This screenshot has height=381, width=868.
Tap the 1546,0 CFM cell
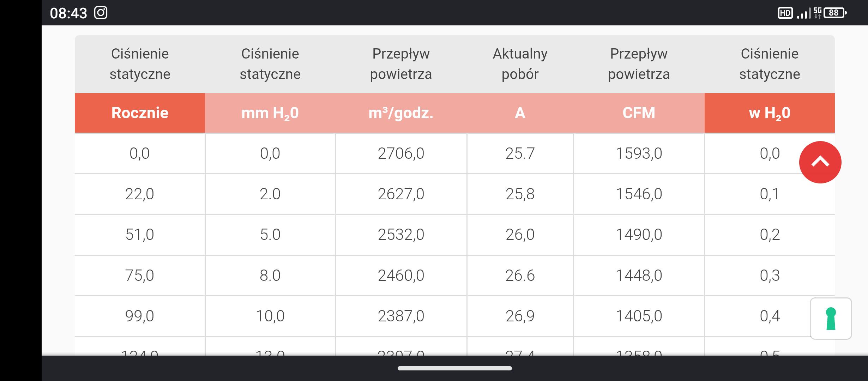639,194
